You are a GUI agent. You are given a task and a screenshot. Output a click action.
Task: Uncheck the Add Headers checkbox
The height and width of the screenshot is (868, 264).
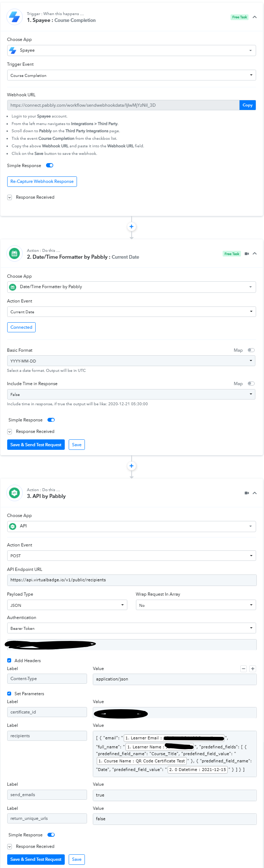9,661
